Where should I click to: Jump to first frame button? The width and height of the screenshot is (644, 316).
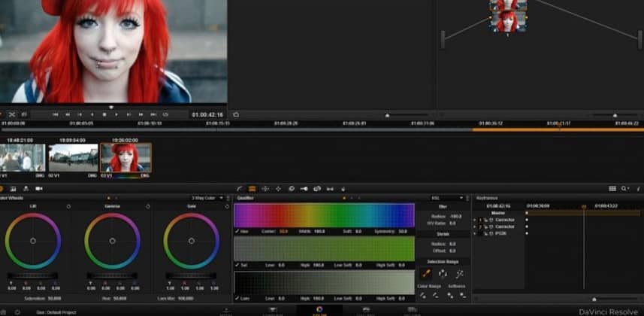click(56, 114)
